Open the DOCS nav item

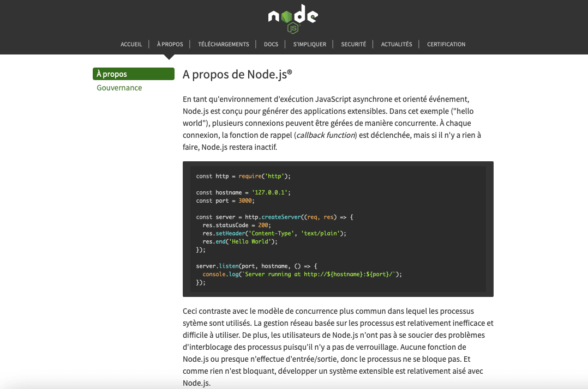[x=271, y=44]
